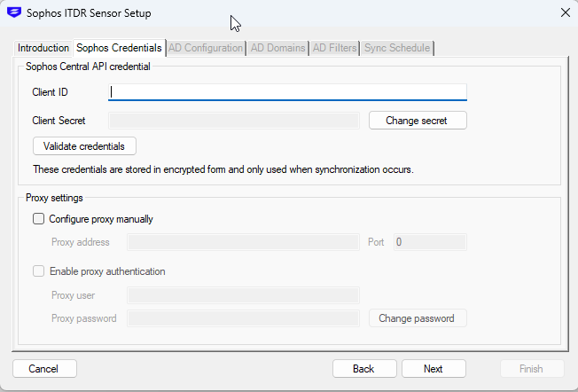Viewport: 578px width, 392px height.
Task: Go Back to the previous step
Action: click(x=364, y=369)
